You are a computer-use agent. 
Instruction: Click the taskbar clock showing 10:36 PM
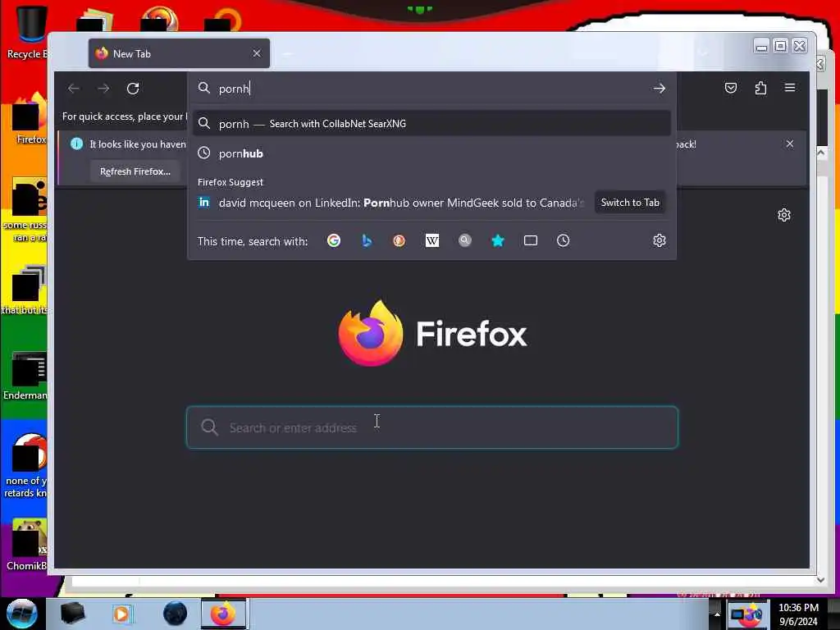(798, 614)
